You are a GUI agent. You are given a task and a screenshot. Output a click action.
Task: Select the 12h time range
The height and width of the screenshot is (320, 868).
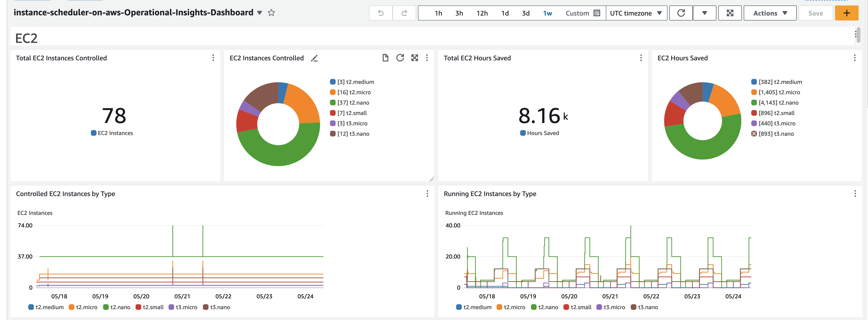point(482,13)
